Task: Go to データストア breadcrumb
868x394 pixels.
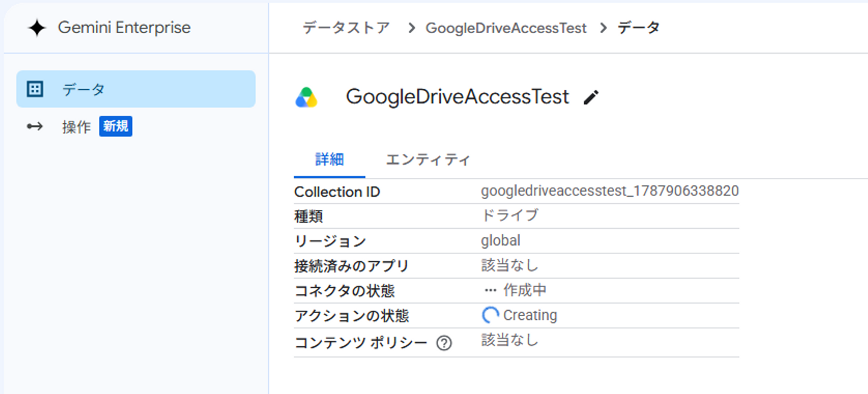Action: pyautogui.click(x=346, y=28)
